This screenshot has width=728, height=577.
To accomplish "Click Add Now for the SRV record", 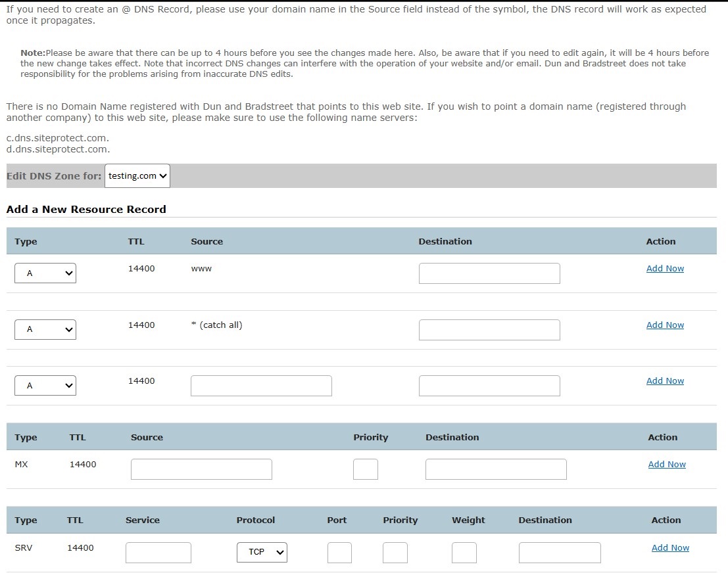I will [x=670, y=547].
